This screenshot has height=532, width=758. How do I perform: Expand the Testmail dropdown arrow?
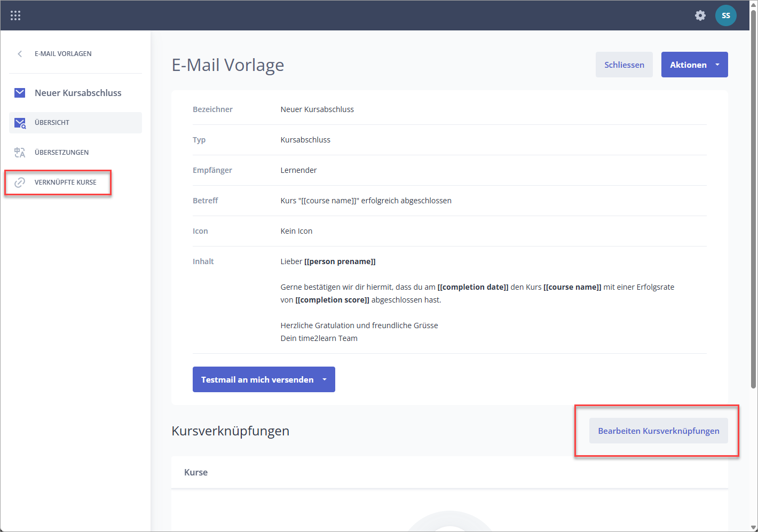(325, 380)
